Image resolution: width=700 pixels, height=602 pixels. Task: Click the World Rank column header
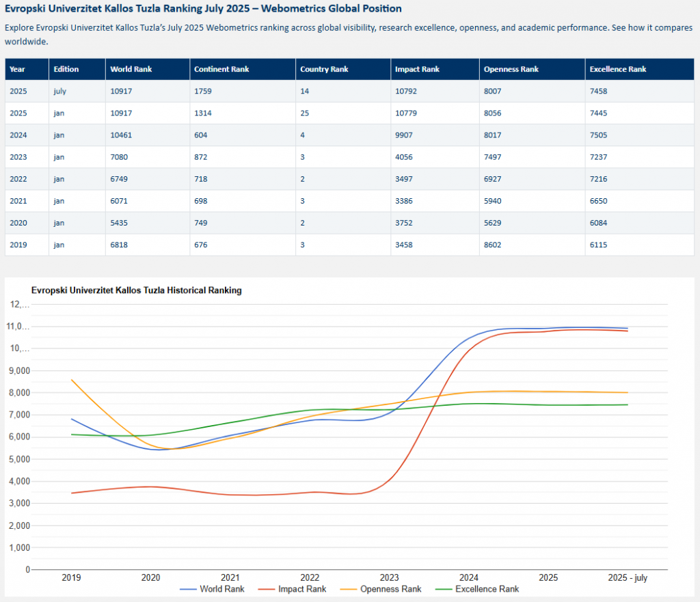point(148,69)
